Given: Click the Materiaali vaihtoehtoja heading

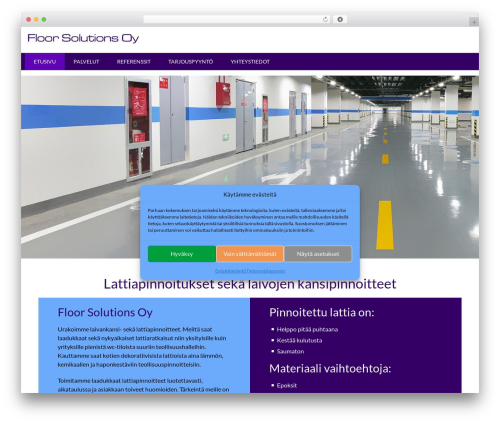Looking at the screenshot, I should (x=330, y=368).
